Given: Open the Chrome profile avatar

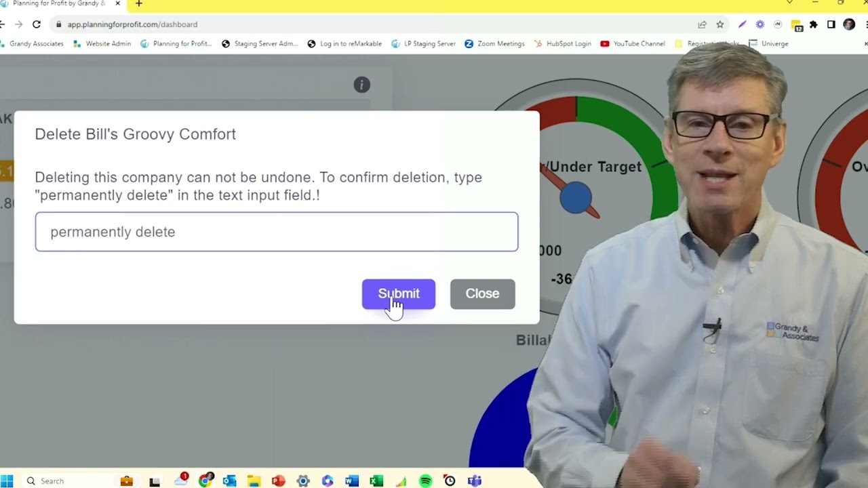Looking at the screenshot, I should (849, 24).
